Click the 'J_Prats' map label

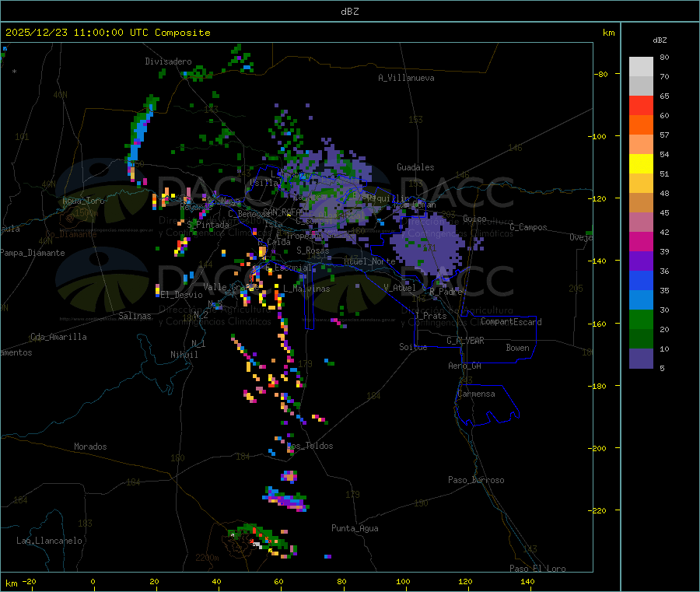pos(430,316)
